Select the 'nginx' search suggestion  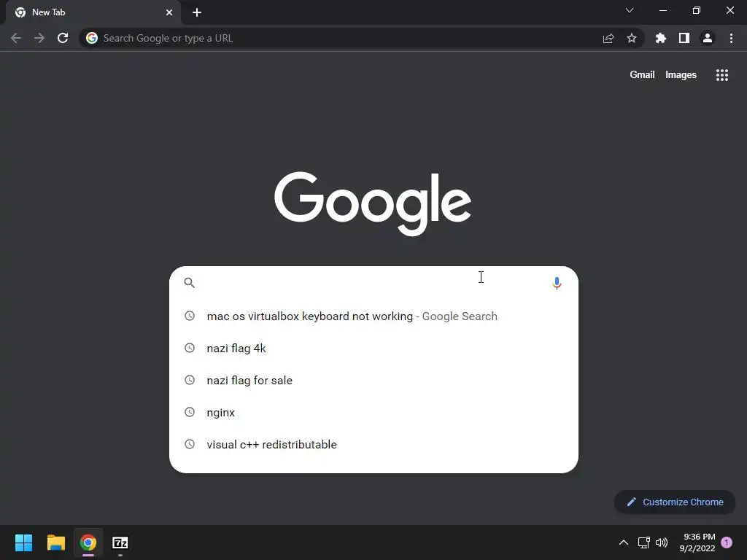374,413
